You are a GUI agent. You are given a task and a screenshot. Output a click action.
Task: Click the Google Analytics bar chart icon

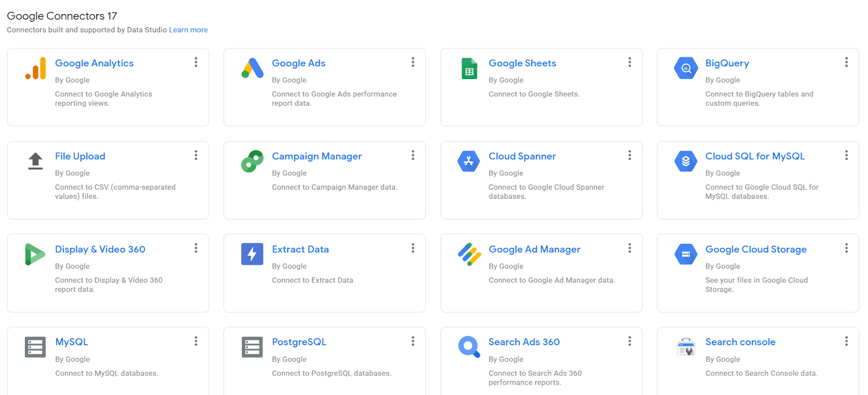click(x=35, y=69)
